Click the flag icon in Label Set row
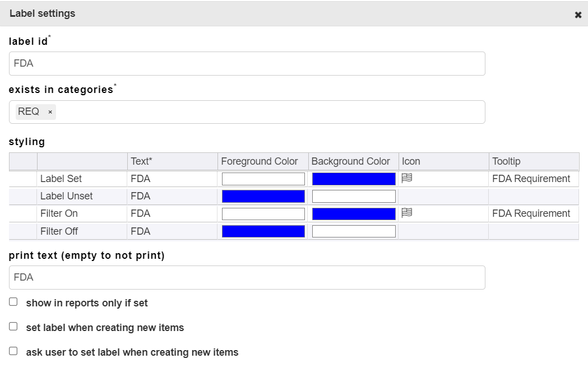The height and width of the screenshot is (368, 588). click(x=407, y=178)
